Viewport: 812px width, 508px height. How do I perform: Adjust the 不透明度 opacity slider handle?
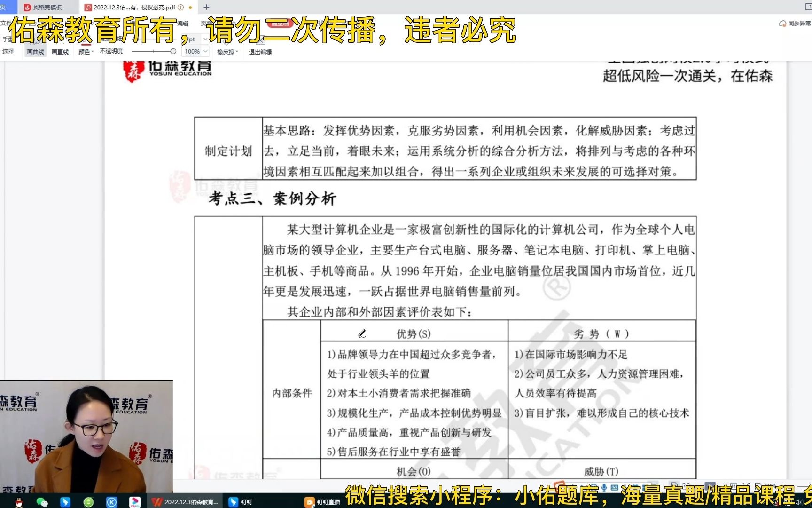tap(173, 51)
